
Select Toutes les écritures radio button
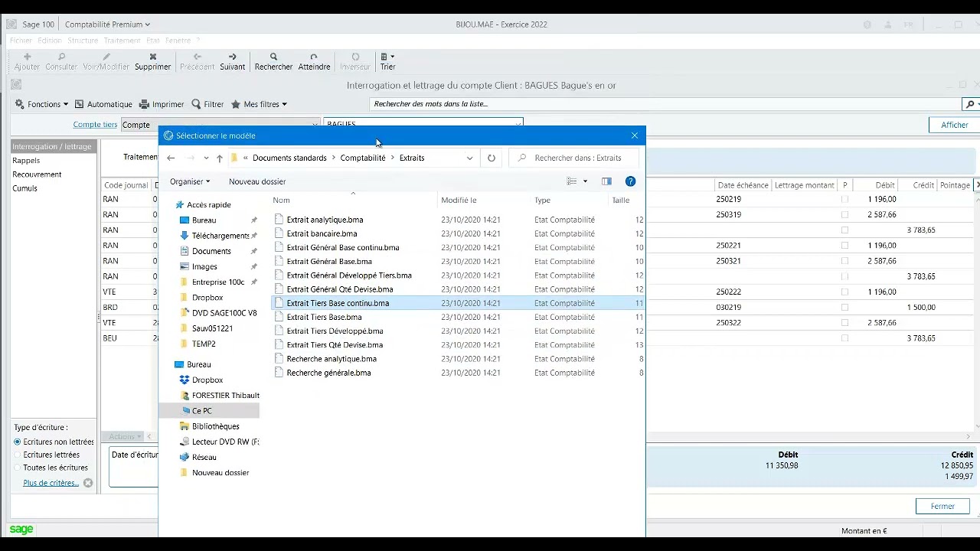[x=18, y=468]
